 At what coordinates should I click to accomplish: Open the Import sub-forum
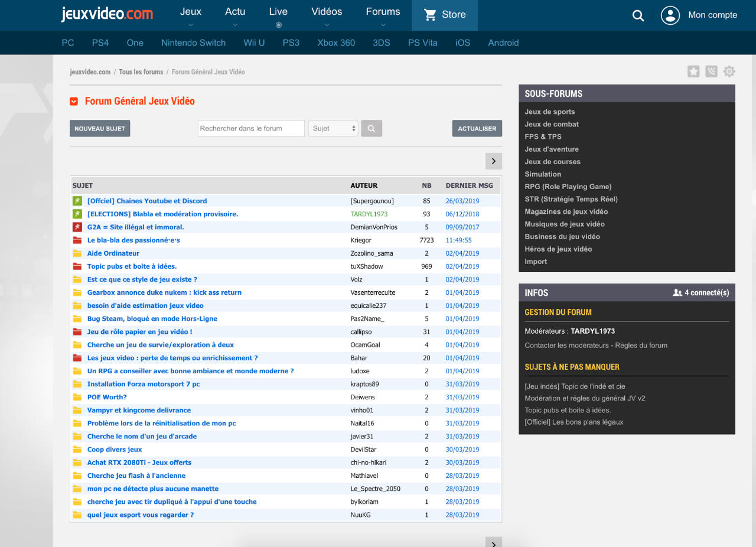tap(536, 262)
